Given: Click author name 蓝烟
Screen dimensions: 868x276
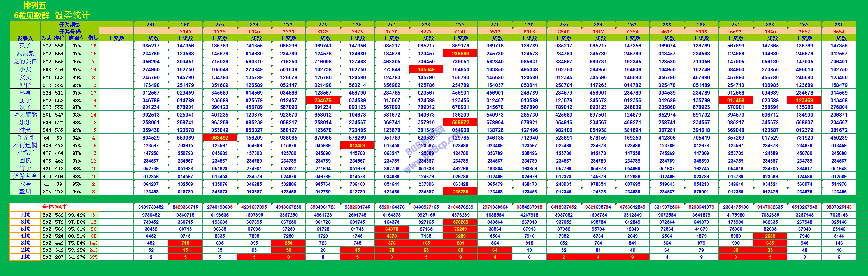Looking at the screenshot, I should (x=25, y=192).
